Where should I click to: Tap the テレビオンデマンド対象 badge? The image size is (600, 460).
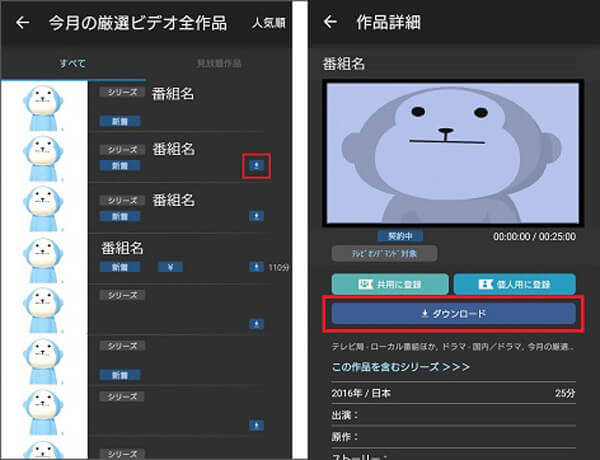[371, 255]
